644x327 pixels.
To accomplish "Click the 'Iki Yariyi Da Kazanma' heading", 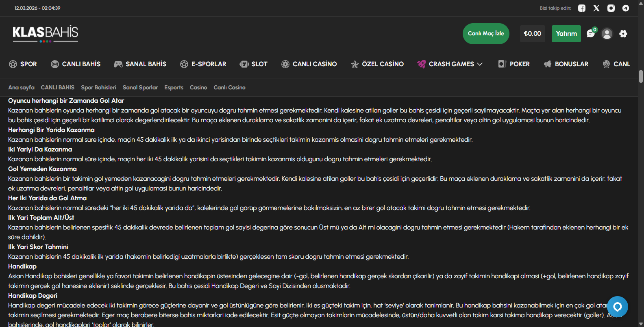I will pos(40,149).
